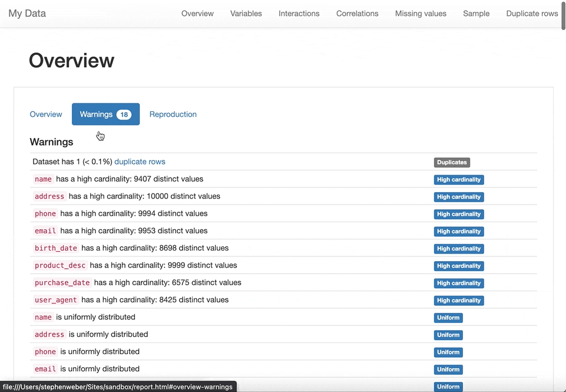Open the Reproduction tab

coord(173,114)
